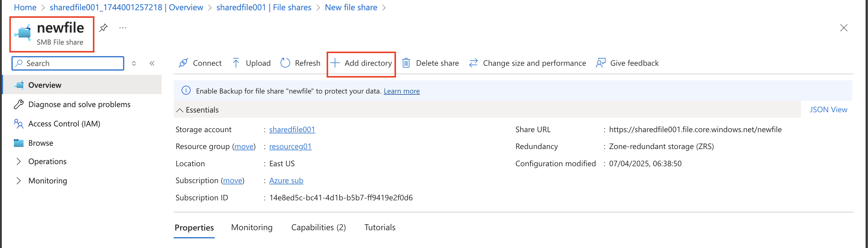Open New file share breadcrumb
This screenshot has height=248, width=868.
[x=351, y=8]
